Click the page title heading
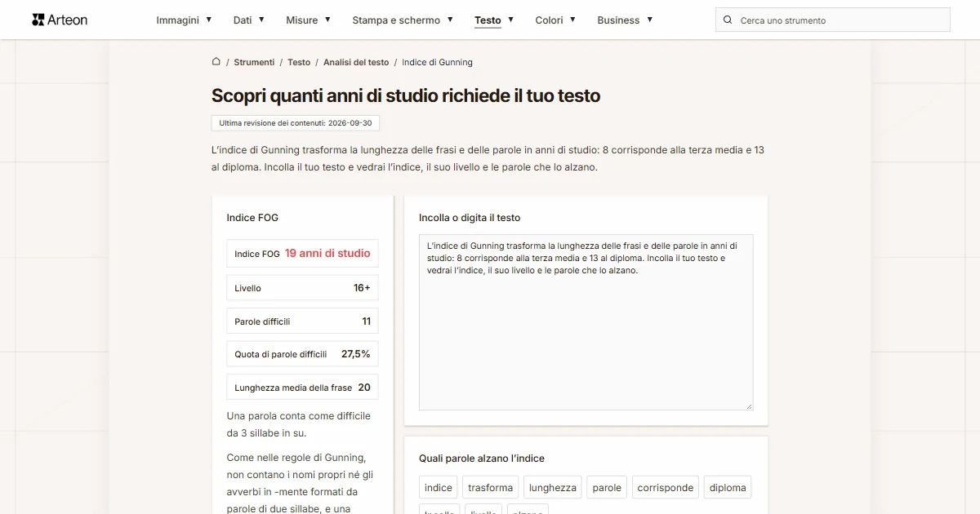 [x=406, y=95]
